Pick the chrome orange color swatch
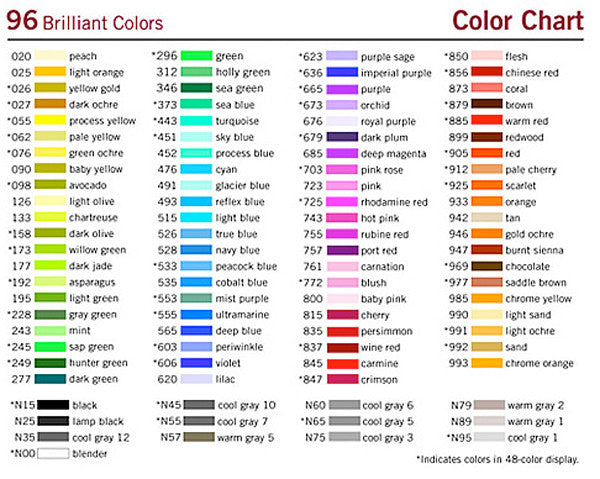Viewport: 600px width, 479px height. point(487,363)
